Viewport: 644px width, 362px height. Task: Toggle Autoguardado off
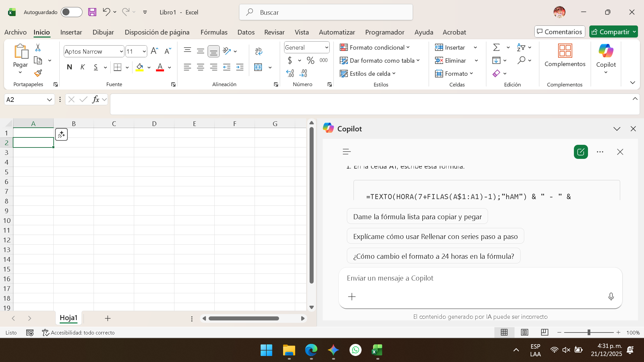pos(71,12)
